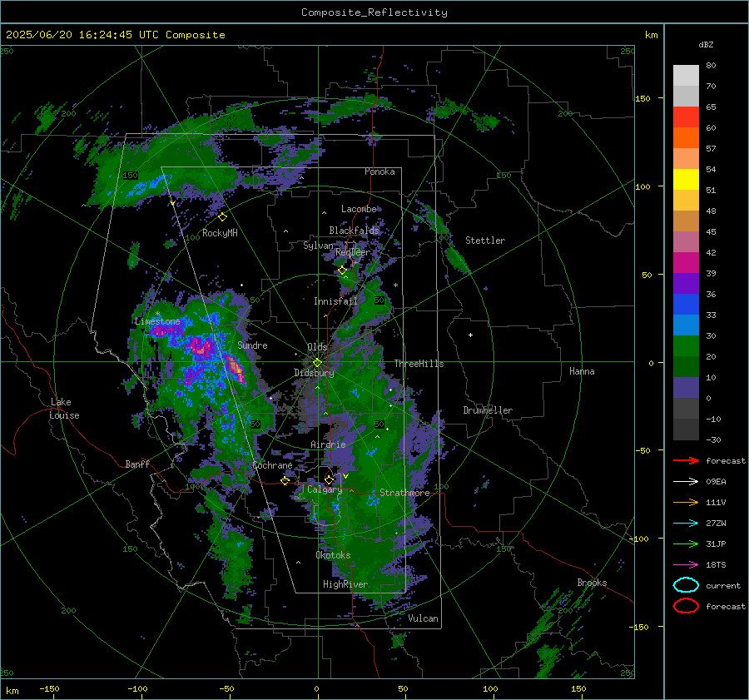Screen dimensions: 749x700
Task: Select the 42 dBZ magenta swatch
Action: (686, 262)
